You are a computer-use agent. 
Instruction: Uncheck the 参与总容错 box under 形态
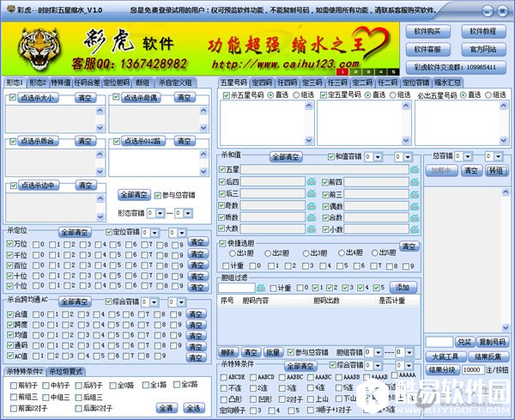pyautogui.click(x=158, y=196)
